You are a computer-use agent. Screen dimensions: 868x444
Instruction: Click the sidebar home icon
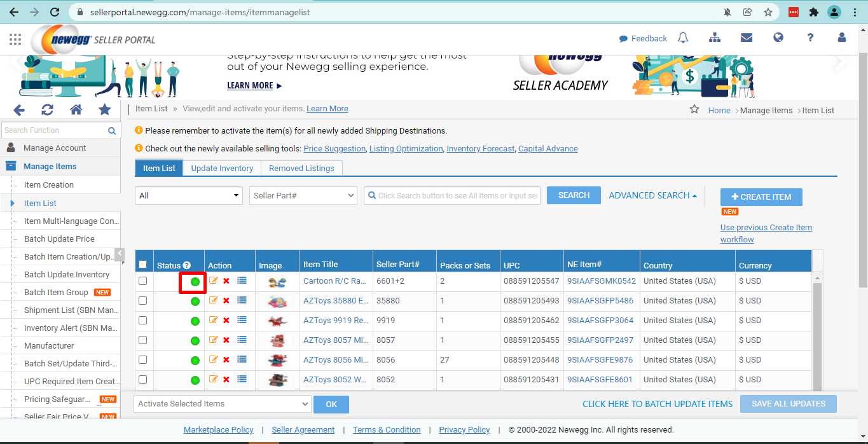click(x=76, y=110)
